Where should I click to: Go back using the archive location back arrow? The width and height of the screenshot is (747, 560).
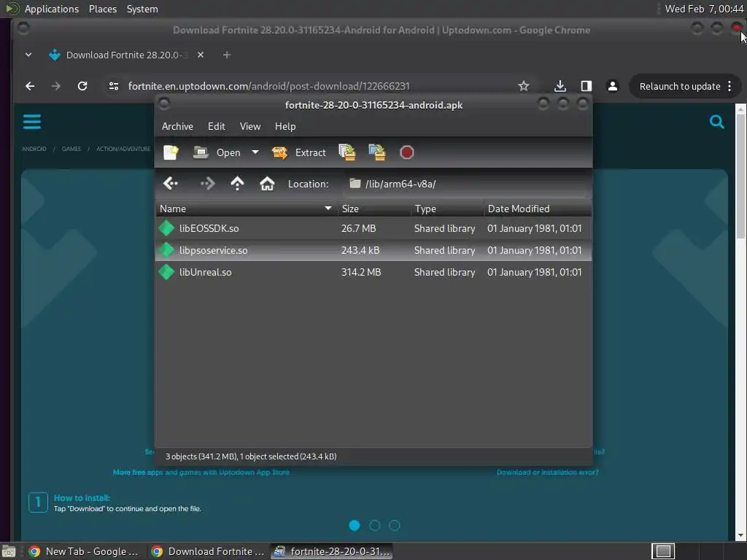[x=171, y=183]
